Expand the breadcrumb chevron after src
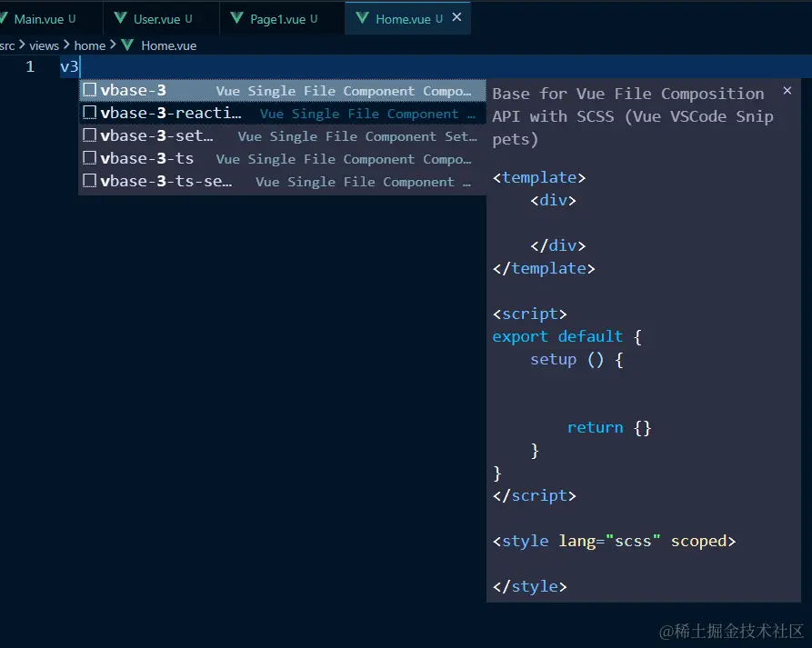The height and width of the screenshot is (648, 812). point(22,45)
